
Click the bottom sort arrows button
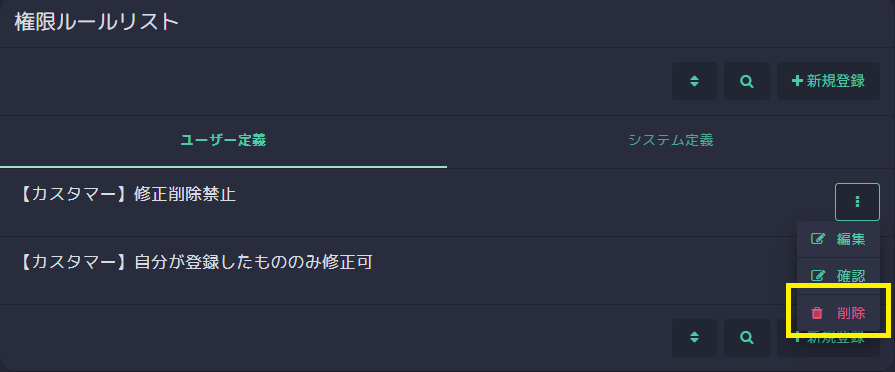[x=694, y=338]
